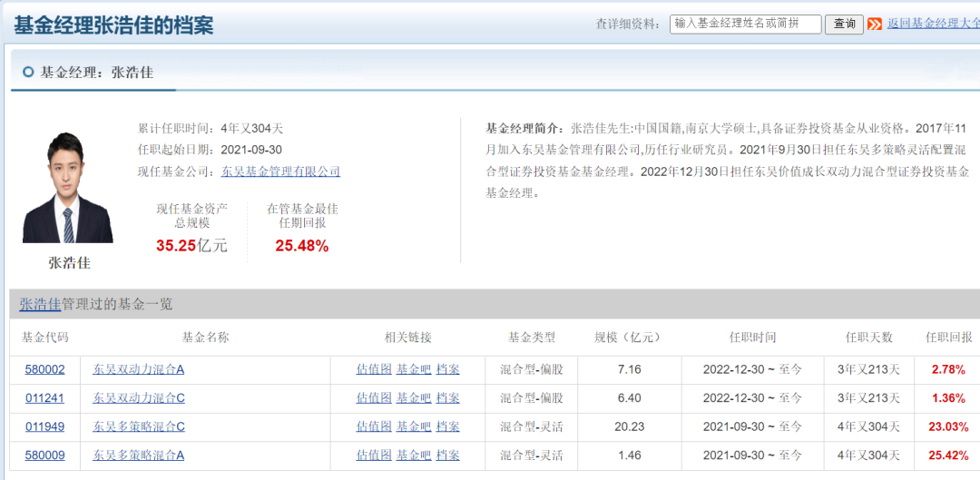This screenshot has width=980, height=480.
Task: Open 估值图 for 东吴双动力混合C
Action: click(x=374, y=398)
